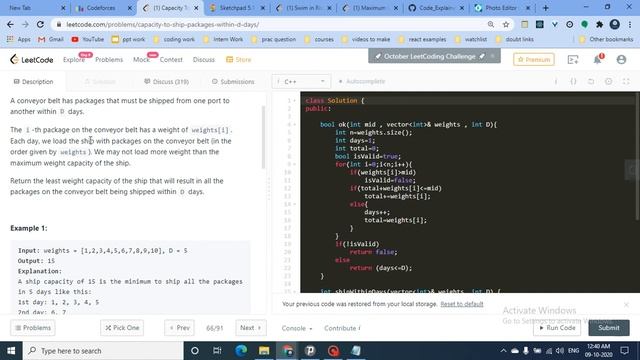Go to the Next problem
The width and height of the screenshot is (640, 360).
(x=251, y=328)
